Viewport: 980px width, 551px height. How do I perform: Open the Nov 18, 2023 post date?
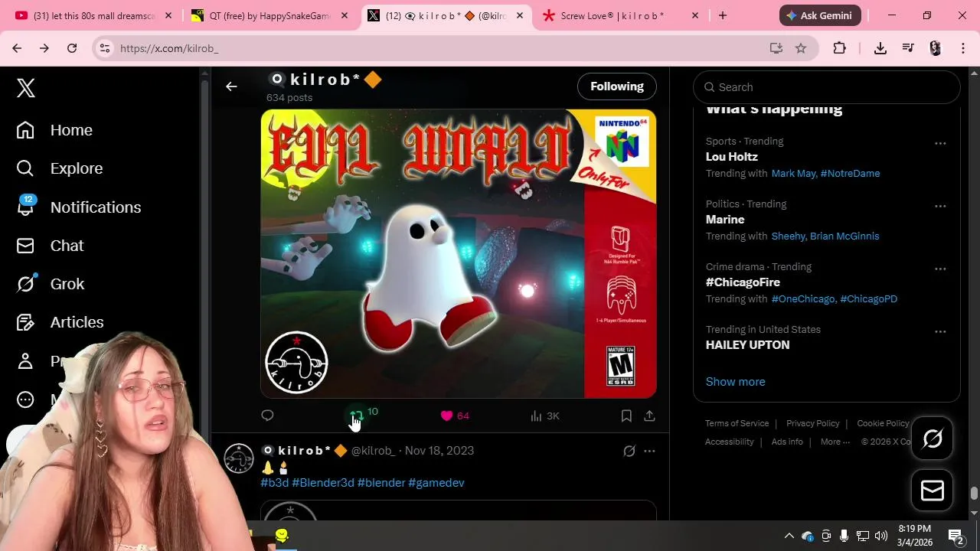coord(439,451)
